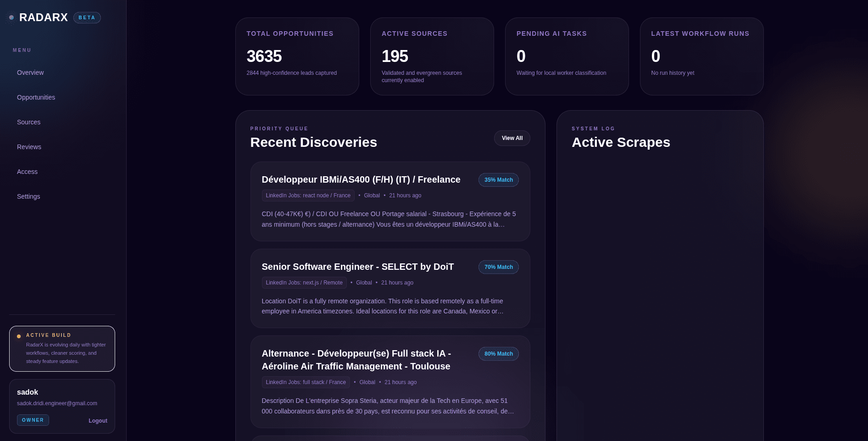Click the 70% Match badge on DoiT job
The width and height of the screenshot is (868, 441).
pos(498,267)
